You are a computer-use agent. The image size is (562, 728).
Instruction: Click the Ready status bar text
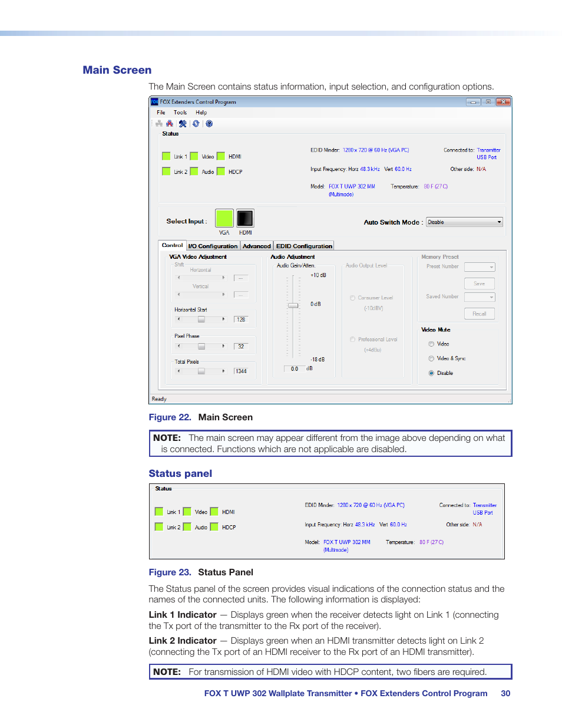159,399
